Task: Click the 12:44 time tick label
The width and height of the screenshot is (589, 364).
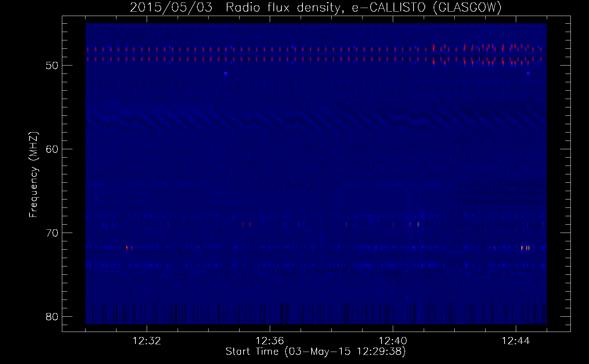Action: coord(516,341)
